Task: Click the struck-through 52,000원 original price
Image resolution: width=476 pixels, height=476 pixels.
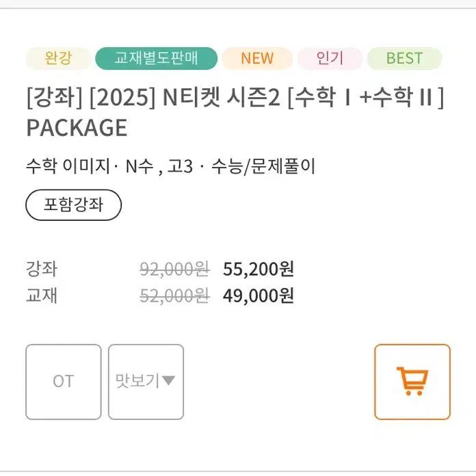Action: (x=174, y=296)
